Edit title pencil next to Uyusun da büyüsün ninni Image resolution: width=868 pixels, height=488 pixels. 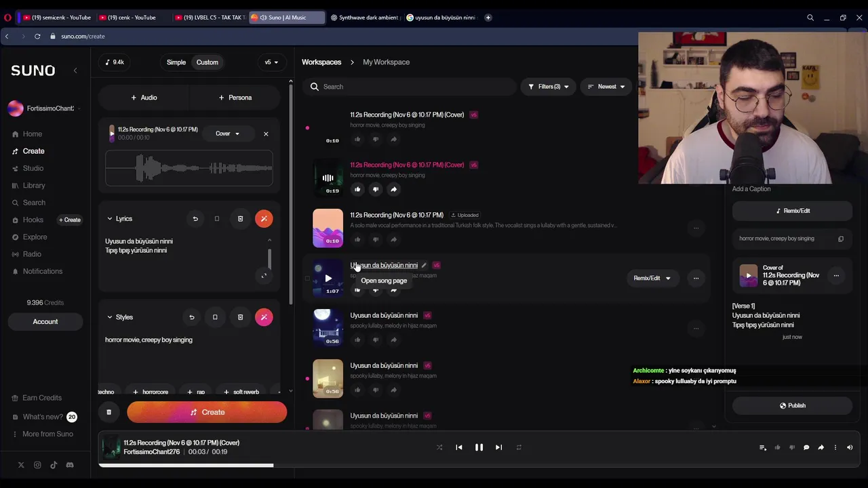point(424,265)
